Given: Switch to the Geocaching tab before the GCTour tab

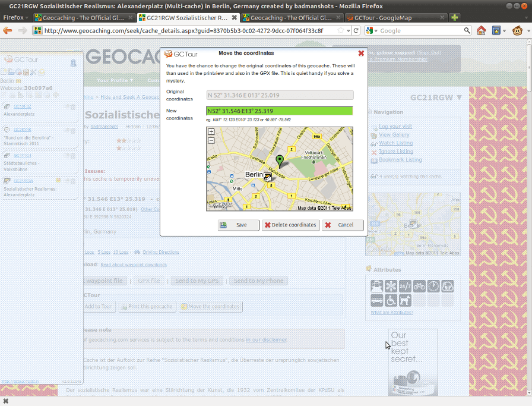Looking at the screenshot, I should point(292,18).
